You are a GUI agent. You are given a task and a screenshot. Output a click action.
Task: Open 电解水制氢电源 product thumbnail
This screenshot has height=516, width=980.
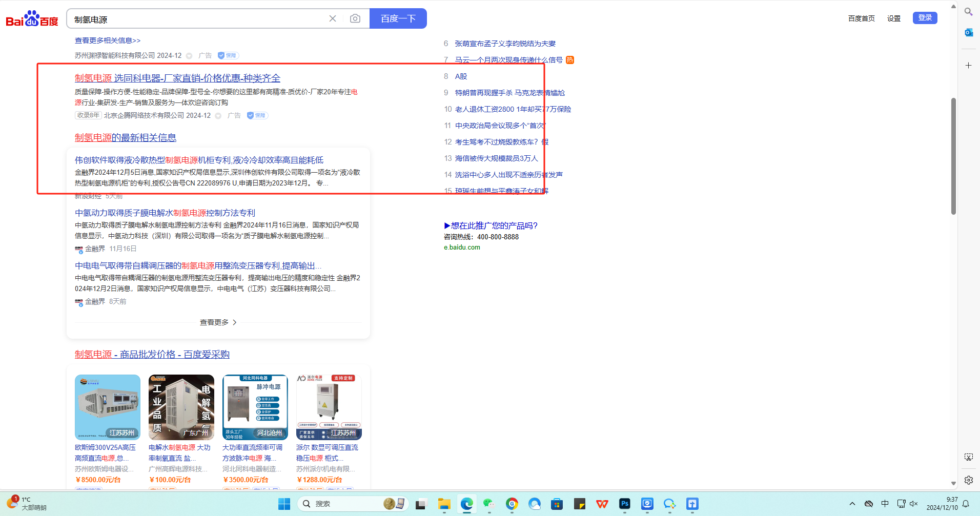coord(181,407)
